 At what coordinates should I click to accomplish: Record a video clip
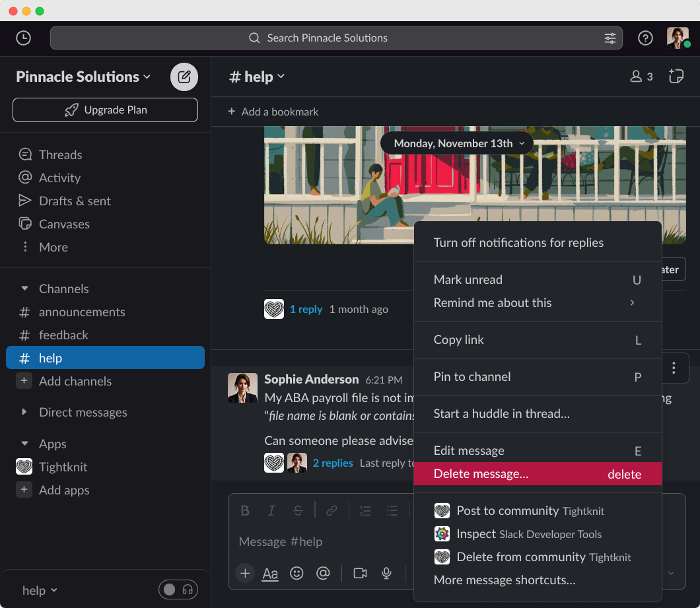pos(360,573)
